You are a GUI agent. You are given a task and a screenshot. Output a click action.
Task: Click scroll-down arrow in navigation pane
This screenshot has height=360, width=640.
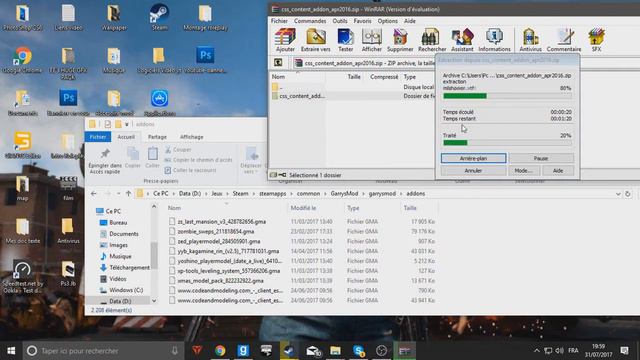pyautogui.click(x=154, y=301)
